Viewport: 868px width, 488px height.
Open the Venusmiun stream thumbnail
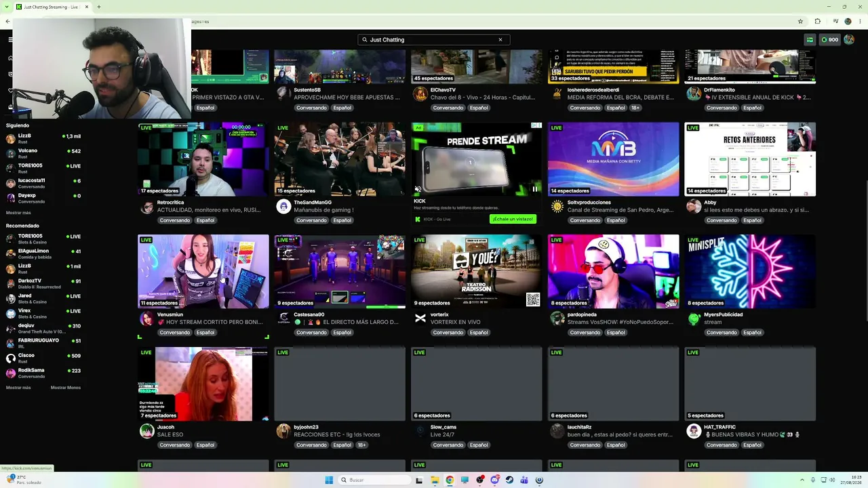coord(203,272)
